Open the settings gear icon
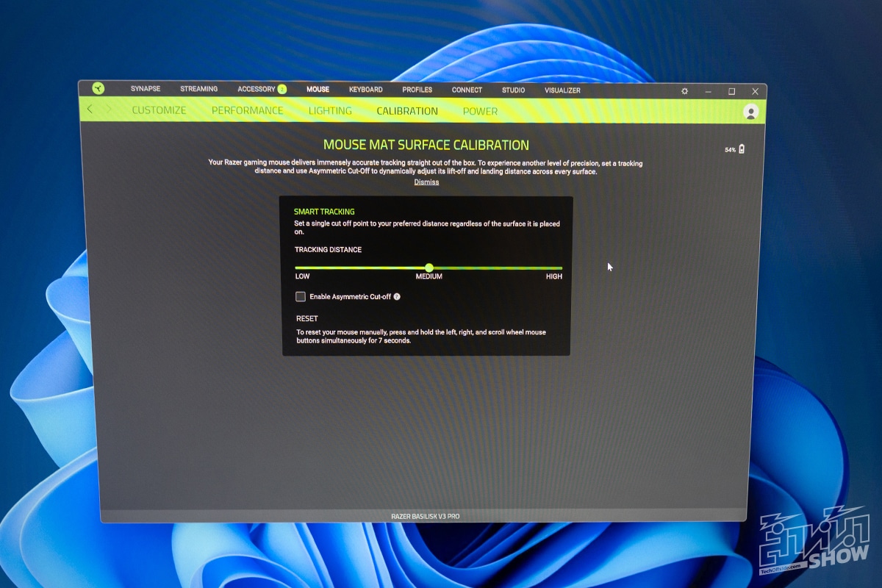Image resolution: width=882 pixels, height=588 pixels. click(x=685, y=91)
